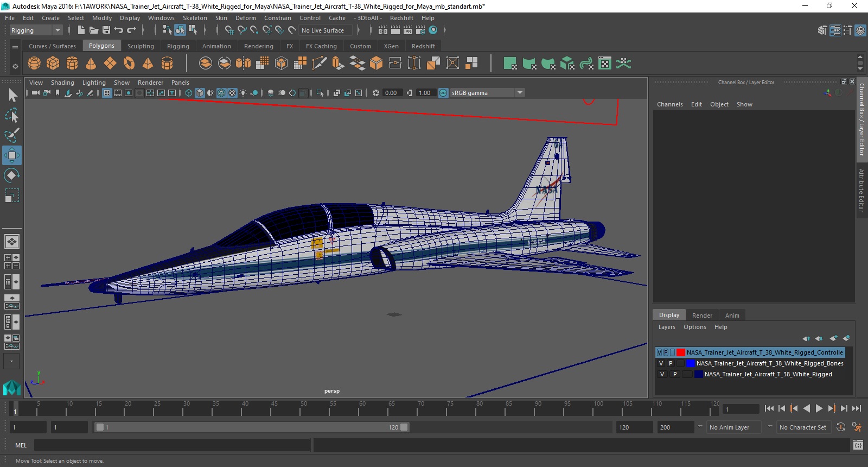This screenshot has height=467, width=868.
Task: Click the play forward button
Action: [819, 408]
